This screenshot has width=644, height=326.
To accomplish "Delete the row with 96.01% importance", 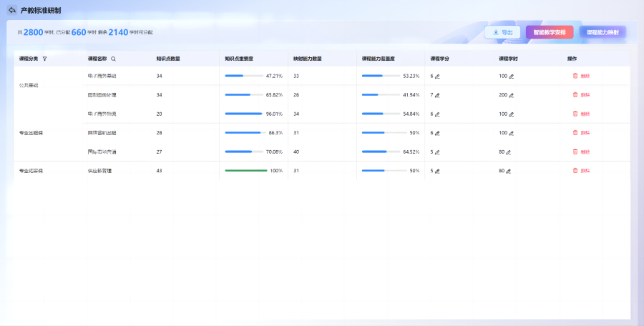I will pyautogui.click(x=581, y=114).
